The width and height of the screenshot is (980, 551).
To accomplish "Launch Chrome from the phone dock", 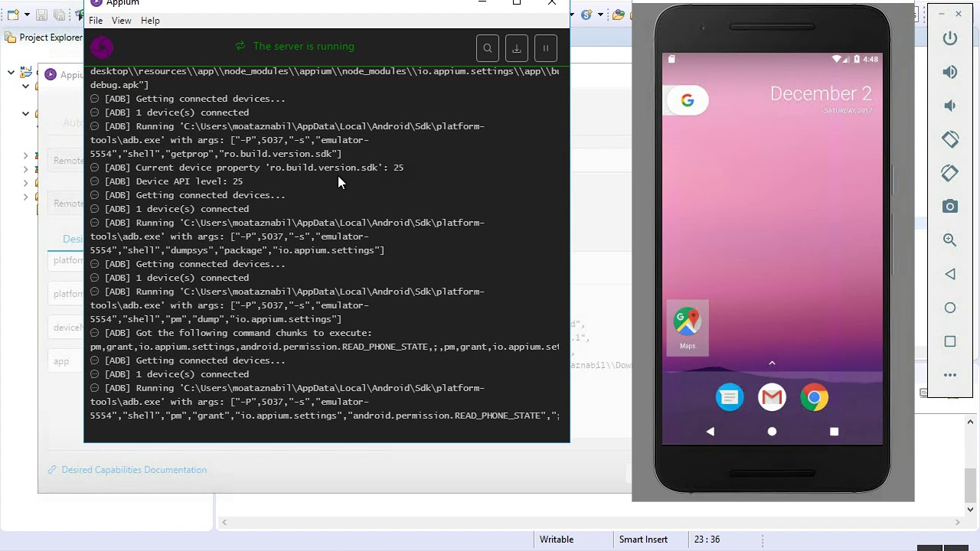I will [x=815, y=397].
